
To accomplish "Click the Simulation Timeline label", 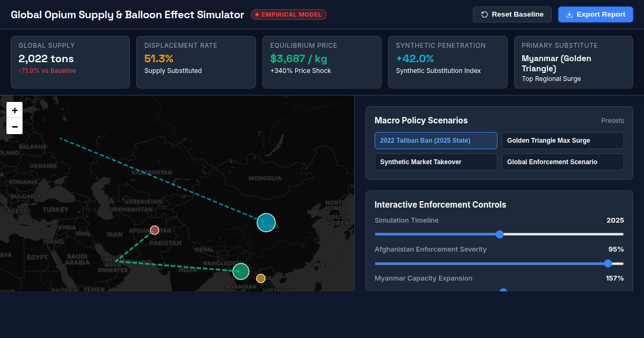I will point(407,221).
